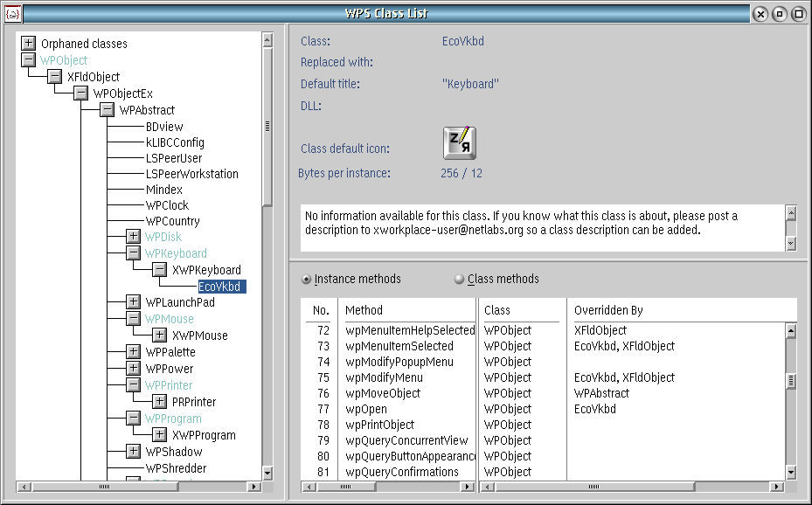Click the Keyboard class default icon
Viewport: 812px width, 505px height.
[x=460, y=142]
